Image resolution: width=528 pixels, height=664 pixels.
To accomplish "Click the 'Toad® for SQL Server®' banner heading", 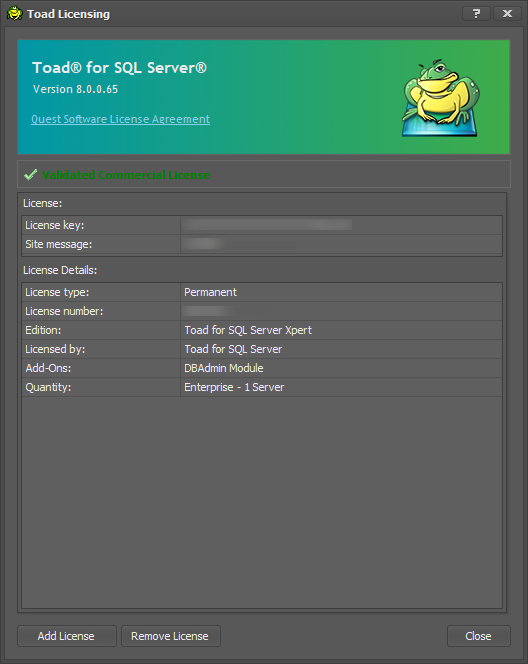I will [119, 68].
